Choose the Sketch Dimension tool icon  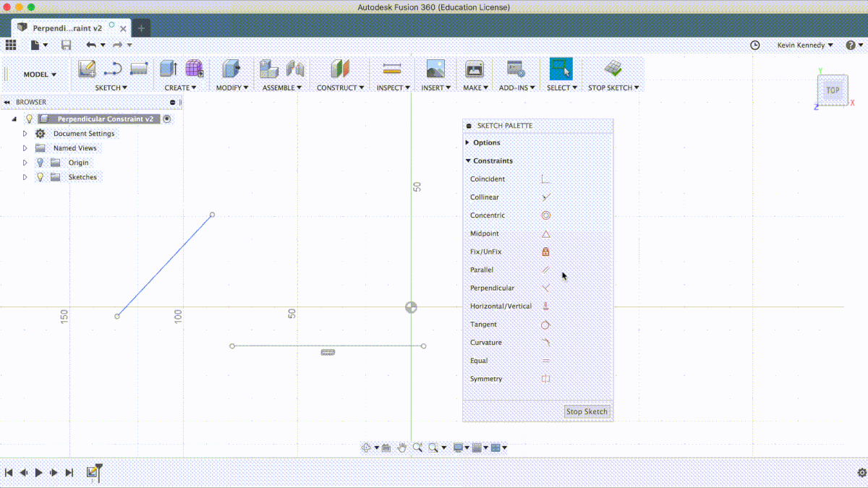coord(139,69)
